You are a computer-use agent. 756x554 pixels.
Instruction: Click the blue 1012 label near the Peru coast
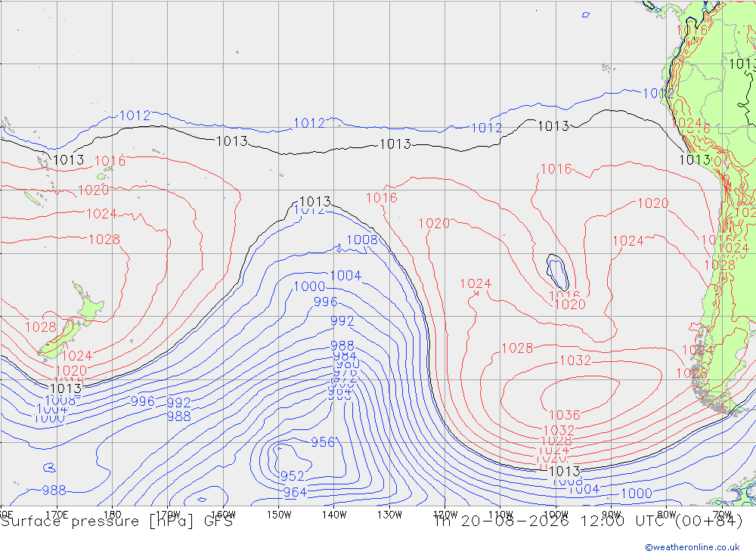(x=658, y=93)
